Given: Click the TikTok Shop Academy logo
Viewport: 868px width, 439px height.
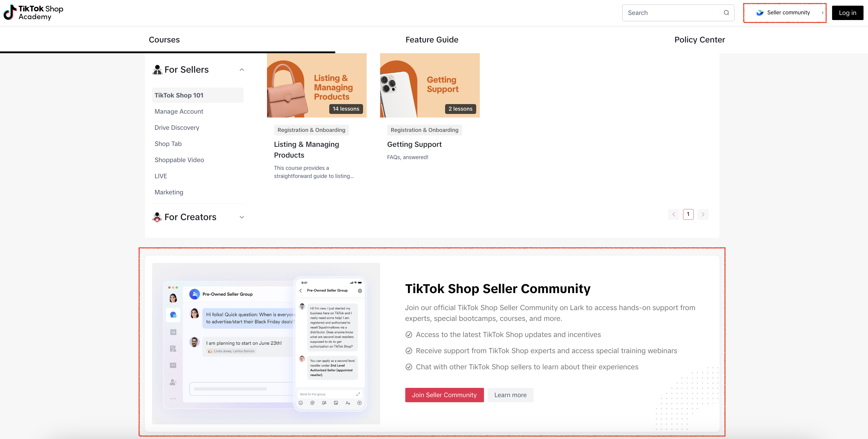Looking at the screenshot, I should tap(33, 13).
